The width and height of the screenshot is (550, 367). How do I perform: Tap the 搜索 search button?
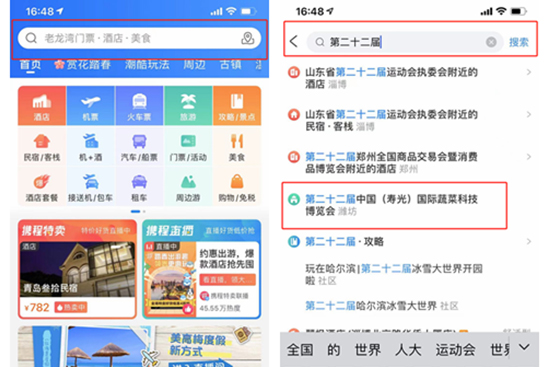point(519,42)
